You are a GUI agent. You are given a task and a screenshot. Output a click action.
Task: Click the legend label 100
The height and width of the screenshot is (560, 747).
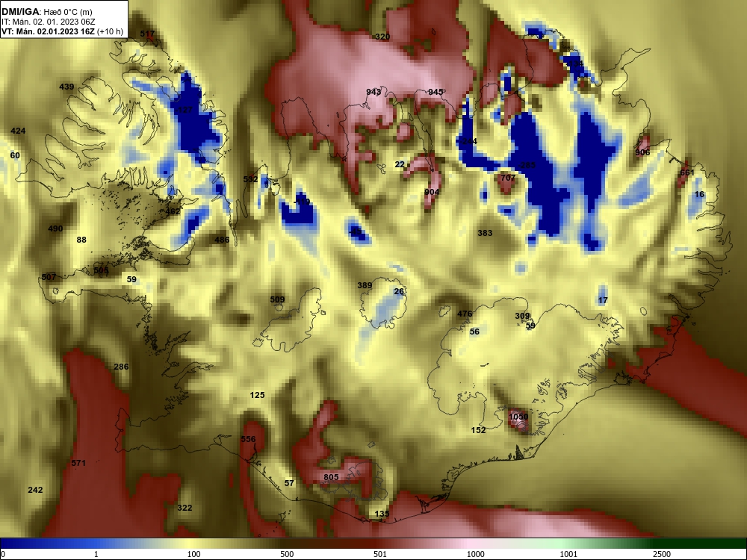tap(194, 554)
